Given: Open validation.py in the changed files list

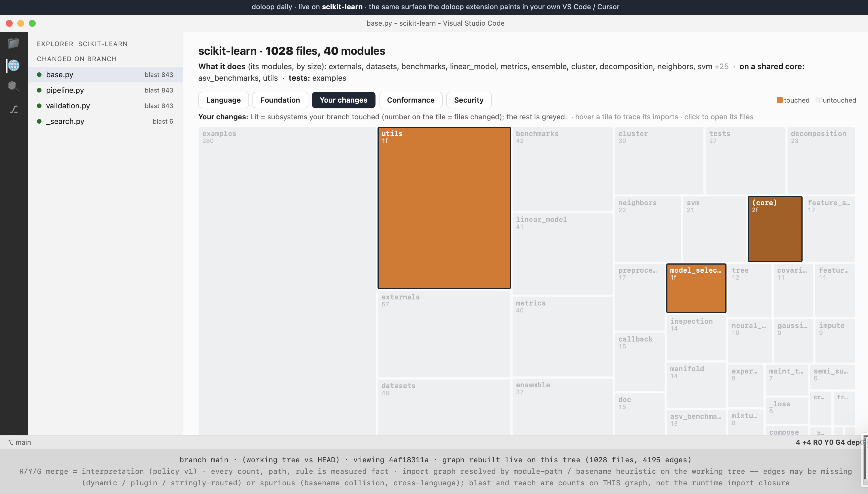Looking at the screenshot, I should (x=105, y=106).
